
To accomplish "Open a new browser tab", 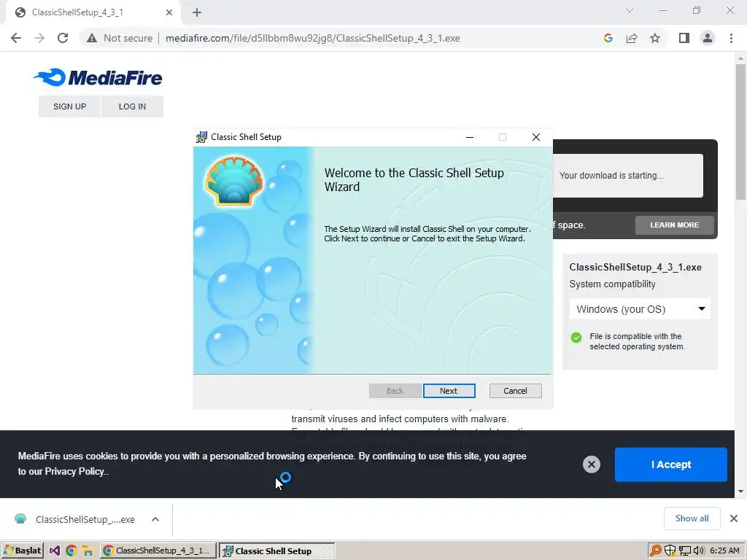I will click(x=197, y=12).
